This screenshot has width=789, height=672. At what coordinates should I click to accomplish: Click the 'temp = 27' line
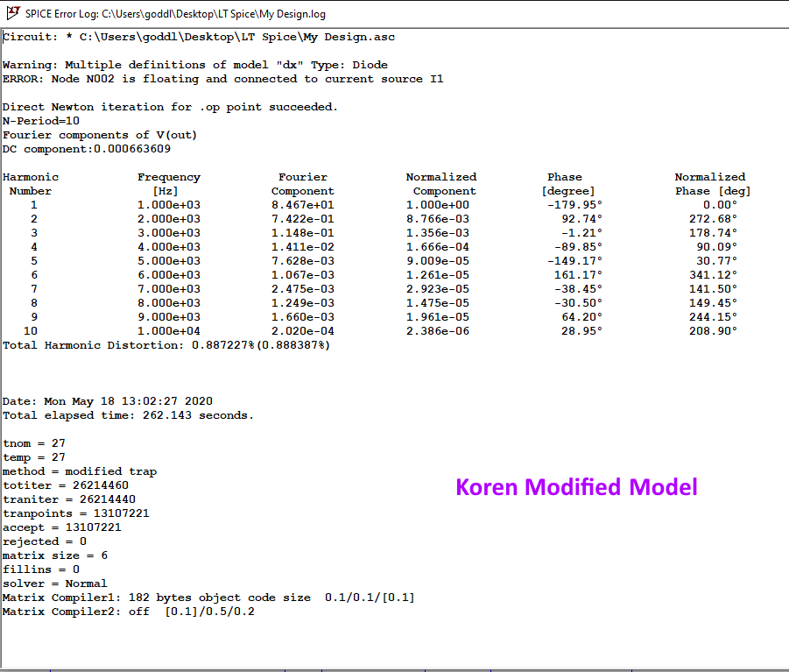[x=34, y=457]
